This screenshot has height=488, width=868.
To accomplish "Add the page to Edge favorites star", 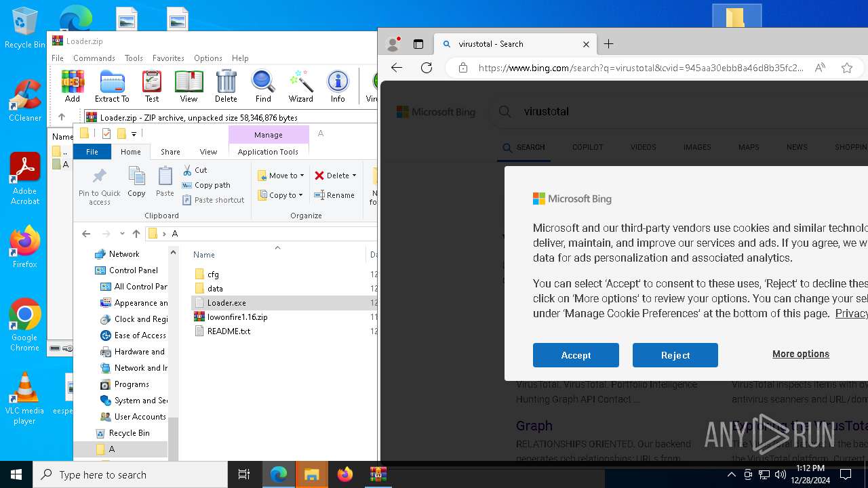I will (847, 68).
